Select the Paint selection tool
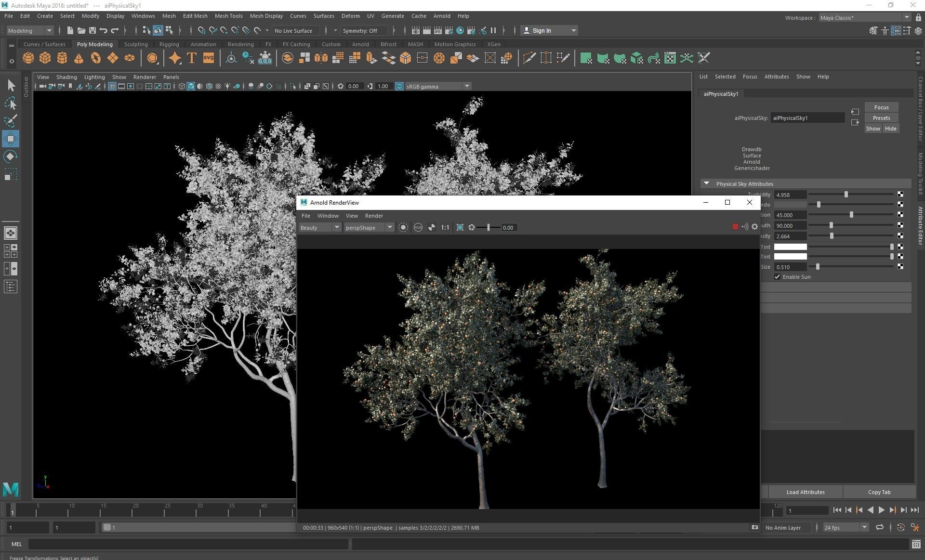The height and width of the screenshot is (560, 925). click(x=11, y=121)
